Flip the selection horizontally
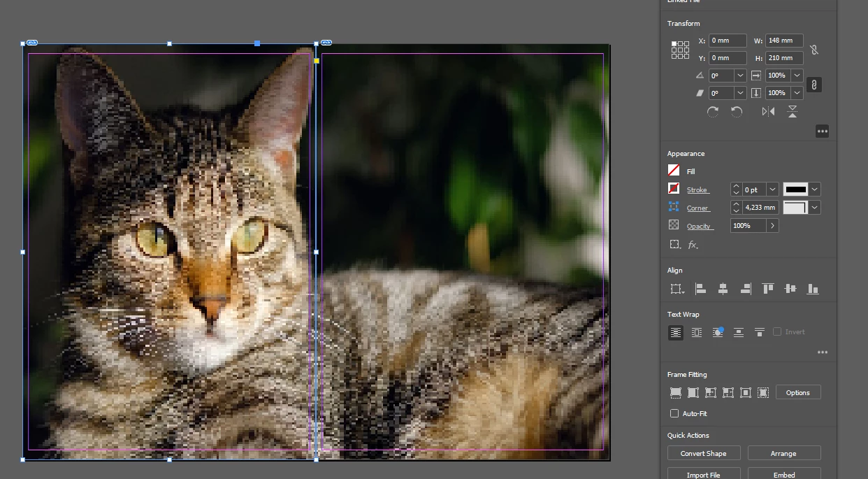The width and height of the screenshot is (868, 479). 769,111
